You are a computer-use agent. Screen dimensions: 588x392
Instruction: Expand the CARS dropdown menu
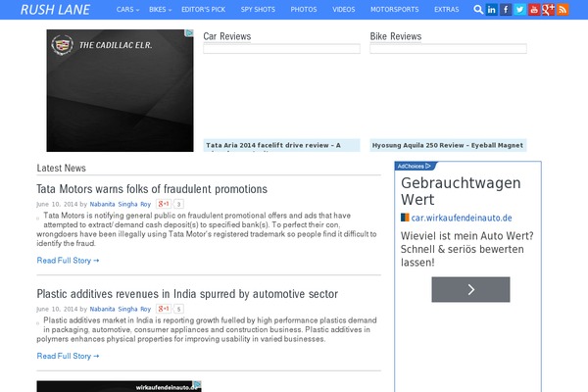(x=127, y=10)
